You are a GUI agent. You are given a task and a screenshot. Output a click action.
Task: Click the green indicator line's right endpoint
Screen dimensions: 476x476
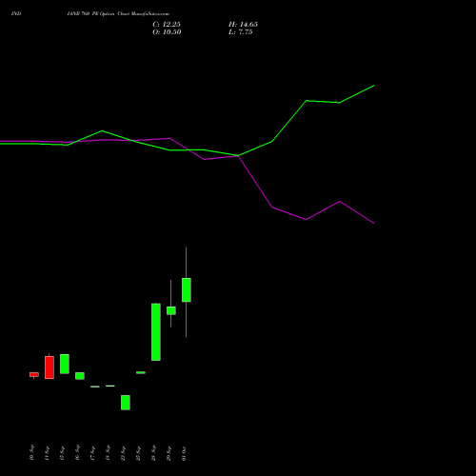tap(374, 86)
